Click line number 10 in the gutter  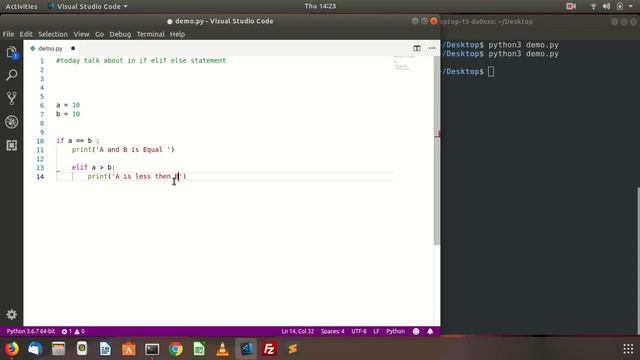click(40, 141)
